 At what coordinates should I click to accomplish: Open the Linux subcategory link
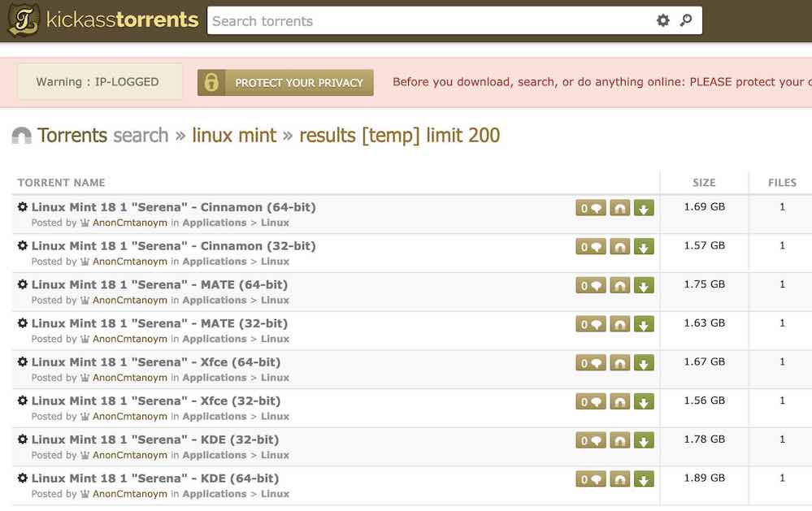(x=275, y=223)
